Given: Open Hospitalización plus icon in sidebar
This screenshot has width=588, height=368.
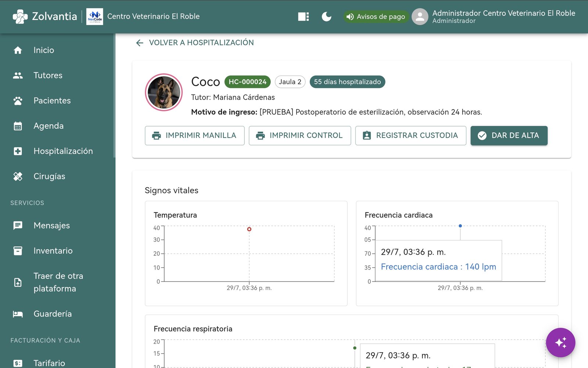Looking at the screenshot, I should 18,151.
